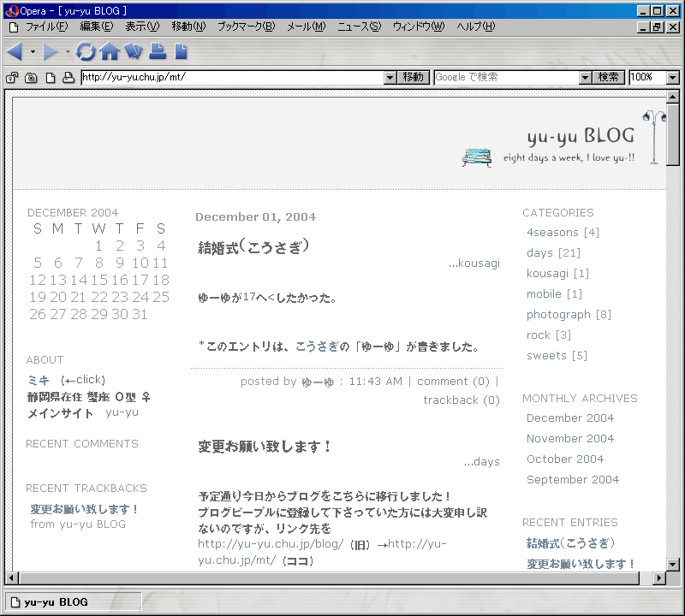Open October 2004 monthly archive
Screen dimensions: 685x616
tap(565, 459)
